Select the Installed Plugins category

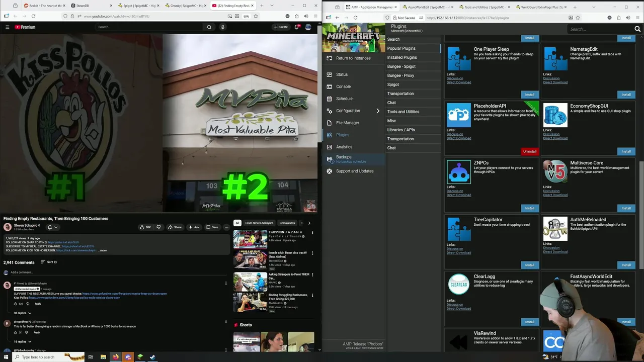pyautogui.click(x=413, y=57)
